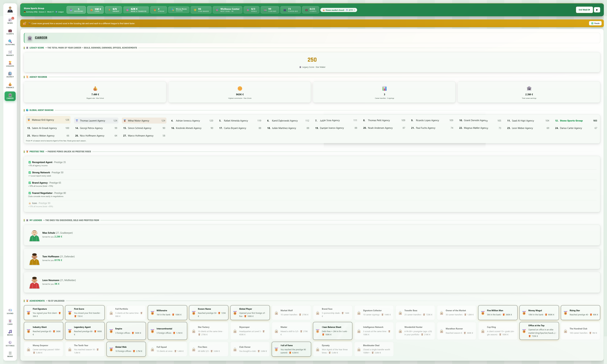Open the Card item in sidebar
The width and height of the screenshot is (607, 364).
[x=10, y=322]
